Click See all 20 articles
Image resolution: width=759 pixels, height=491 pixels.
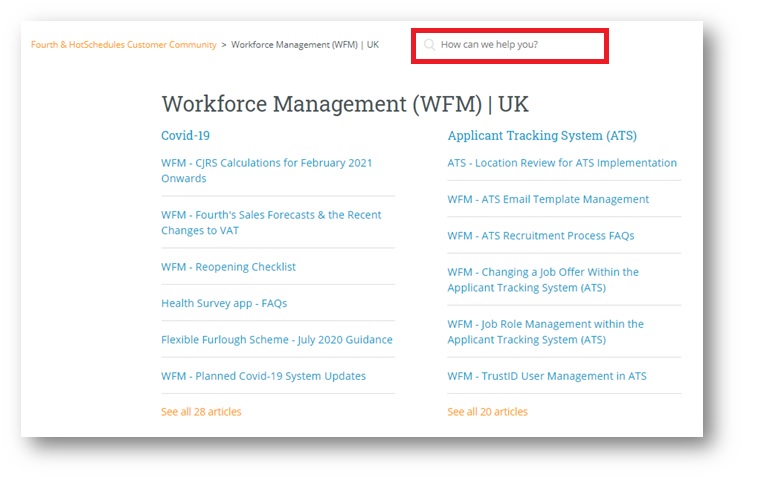pos(487,412)
